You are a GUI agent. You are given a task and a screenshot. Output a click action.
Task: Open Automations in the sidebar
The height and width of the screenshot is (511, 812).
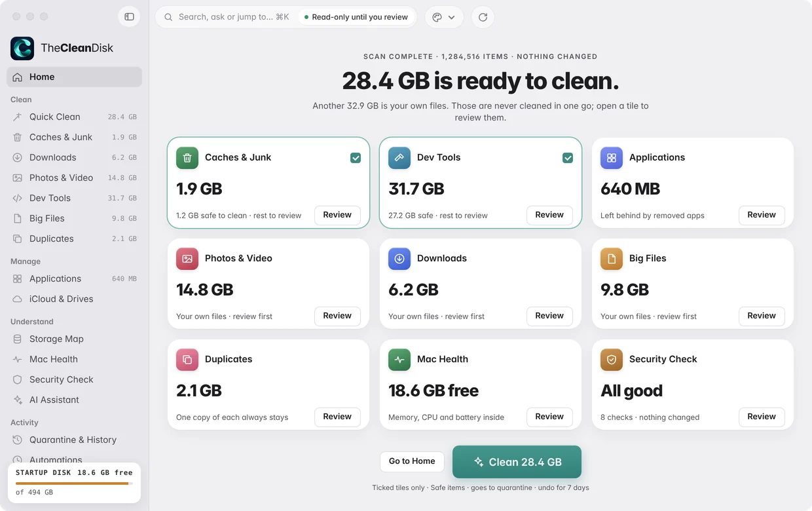(74, 459)
